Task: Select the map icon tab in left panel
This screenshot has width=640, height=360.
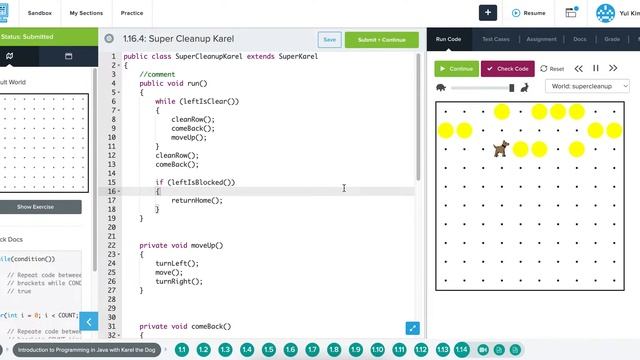Action: (10, 56)
